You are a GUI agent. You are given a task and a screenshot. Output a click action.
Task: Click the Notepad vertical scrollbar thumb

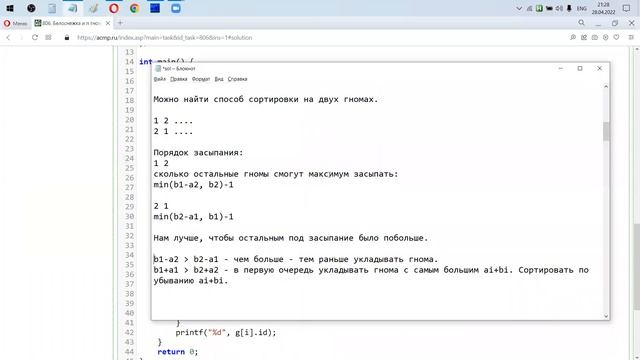(x=606, y=131)
